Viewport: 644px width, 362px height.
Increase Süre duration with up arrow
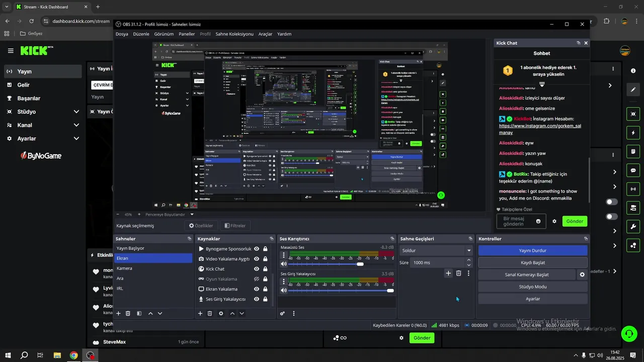tap(469, 260)
